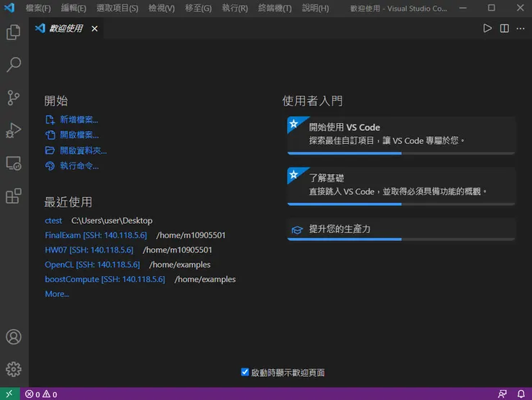The image size is (532, 400).
Task: Open the 提升您的生產力 walkthrough card
Action: tap(401, 228)
